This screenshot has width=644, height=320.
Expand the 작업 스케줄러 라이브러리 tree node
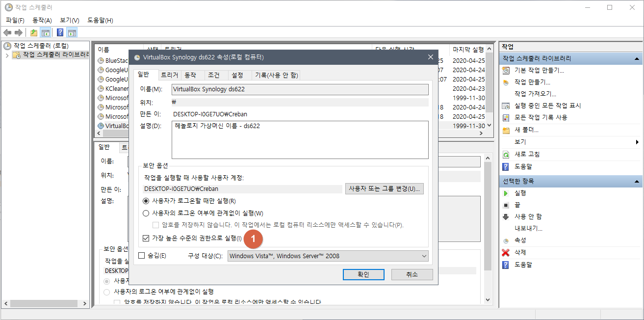pos(7,55)
